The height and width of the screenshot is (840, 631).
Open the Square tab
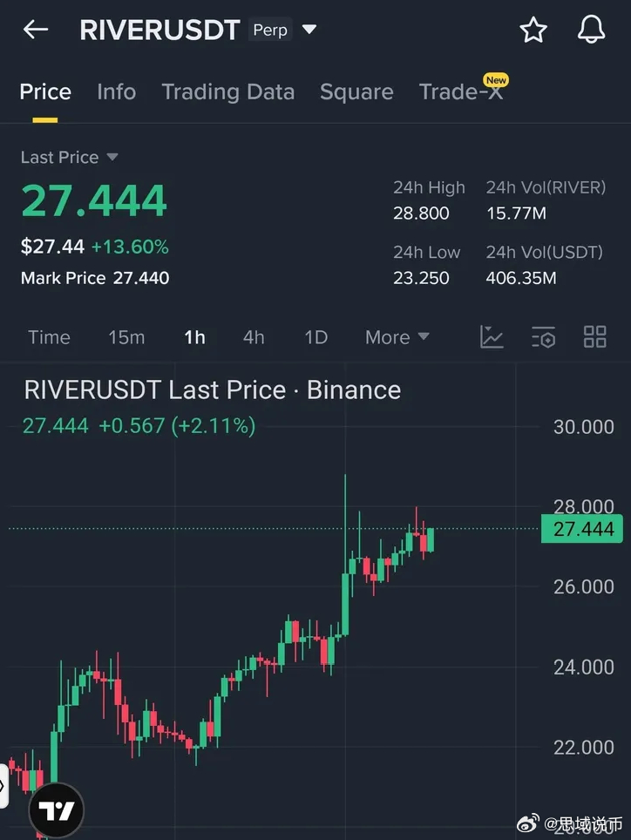(x=356, y=91)
